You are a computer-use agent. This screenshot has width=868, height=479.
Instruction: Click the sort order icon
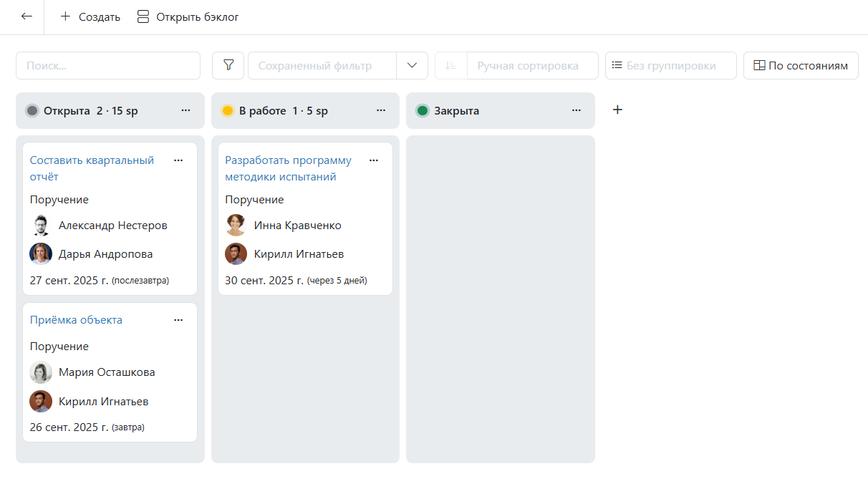tap(450, 65)
